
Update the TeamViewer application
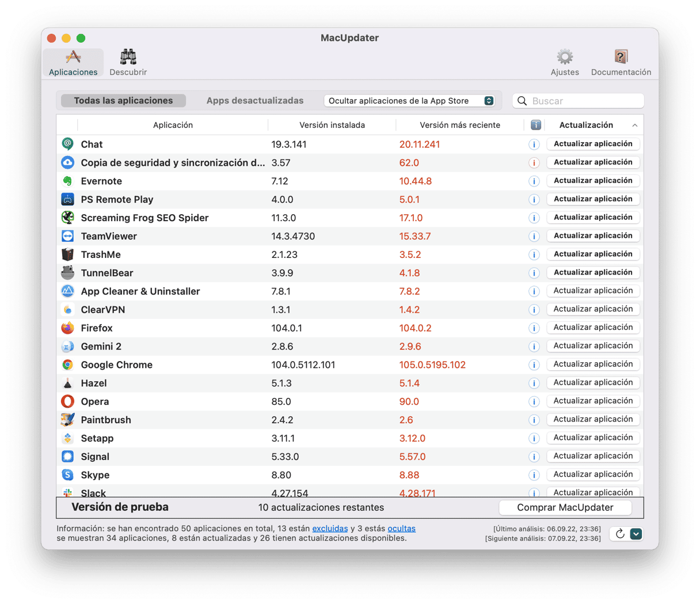pos(593,235)
